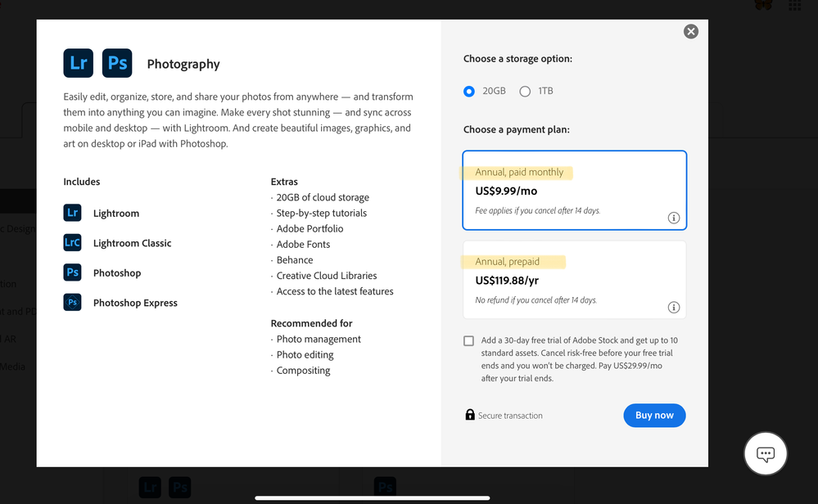Click the Photoshop Express label
The width and height of the screenshot is (818, 504).
point(135,303)
